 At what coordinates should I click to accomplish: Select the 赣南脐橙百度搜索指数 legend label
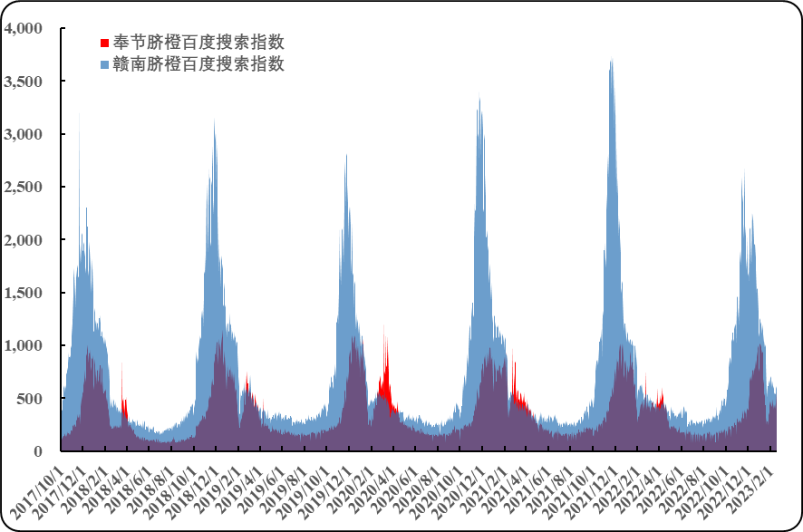point(198,64)
